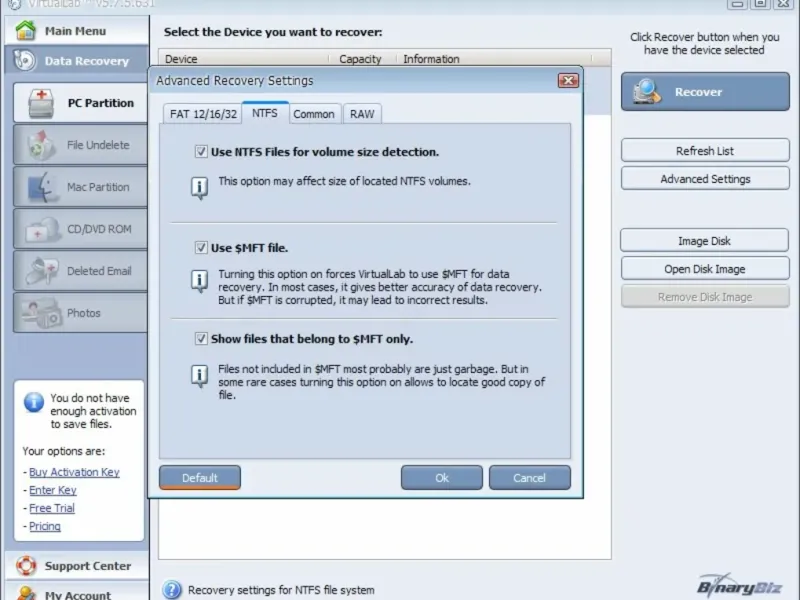Sort by the Device column header
The height and width of the screenshot is (600, 800).
point(243,59)
